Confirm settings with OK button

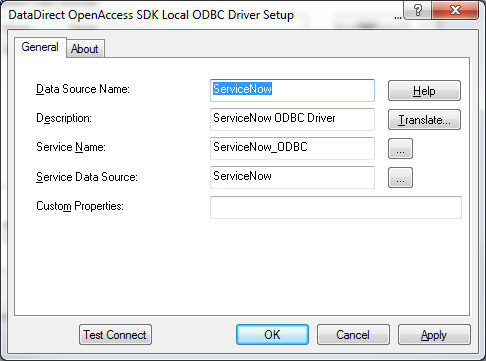272,334
